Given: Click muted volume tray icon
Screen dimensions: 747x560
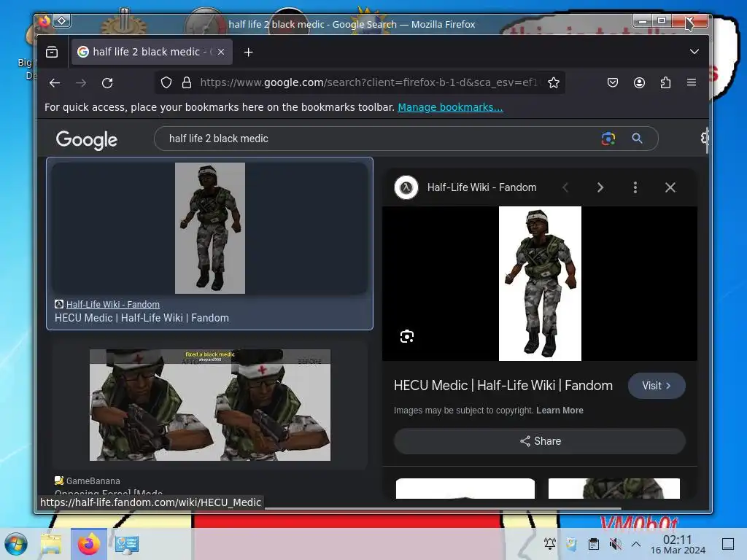Looking at the screenshot, I should [615, 544].
